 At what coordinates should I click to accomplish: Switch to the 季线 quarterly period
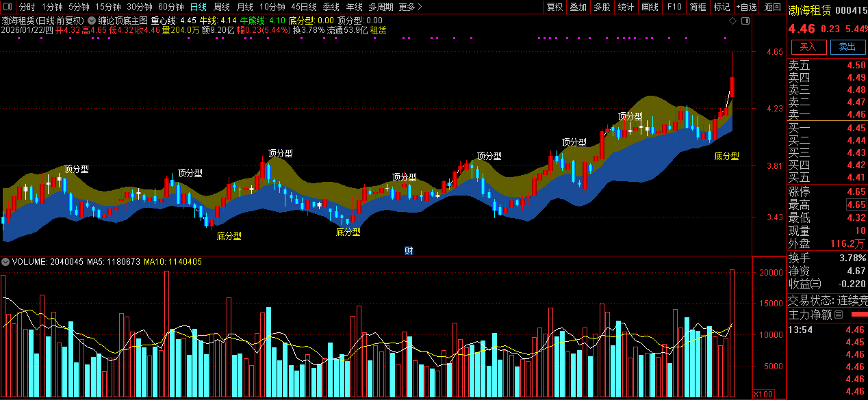pyautogui.click(x=331, y=7)
